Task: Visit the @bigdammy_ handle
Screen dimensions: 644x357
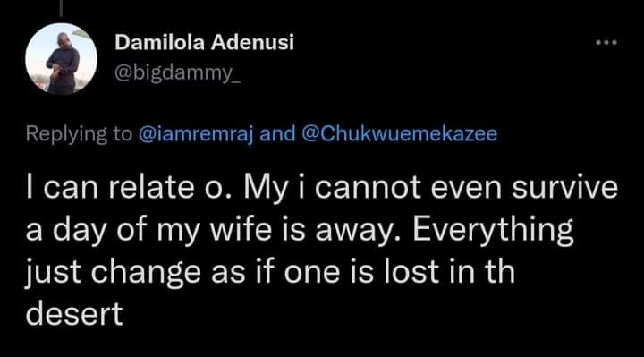Action: coord(177,73)
